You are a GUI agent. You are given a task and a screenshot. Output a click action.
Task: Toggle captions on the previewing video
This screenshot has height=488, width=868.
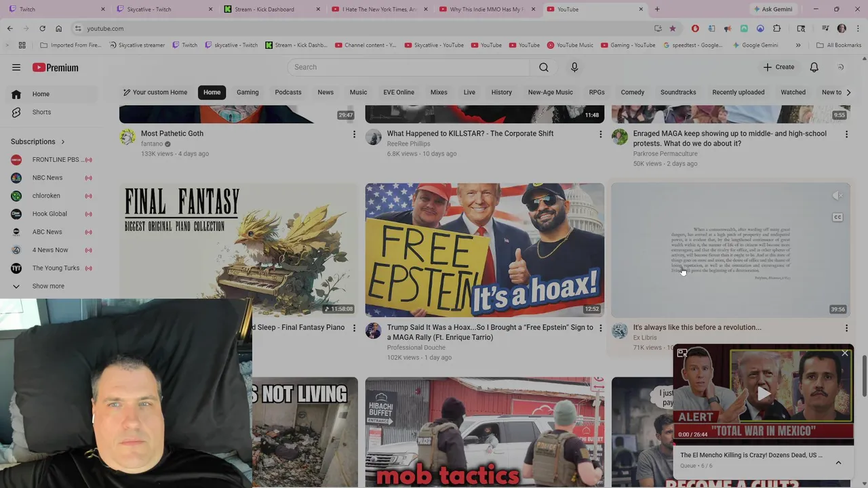837,218
